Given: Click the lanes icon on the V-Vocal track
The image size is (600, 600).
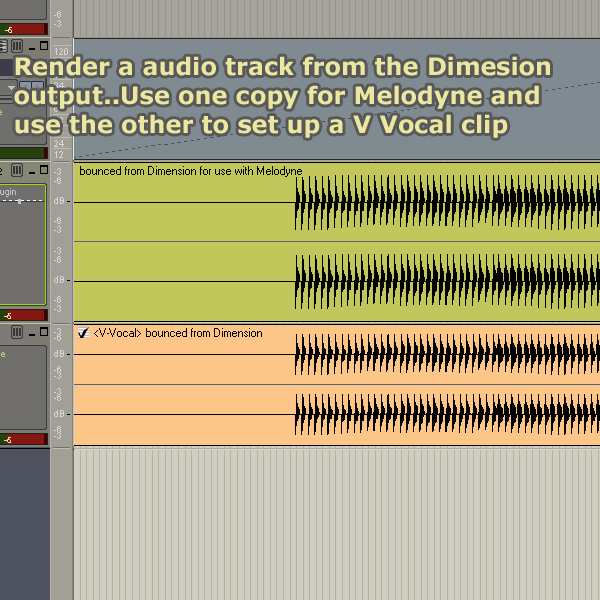Looking at the screenshot, I should (17, 331).
